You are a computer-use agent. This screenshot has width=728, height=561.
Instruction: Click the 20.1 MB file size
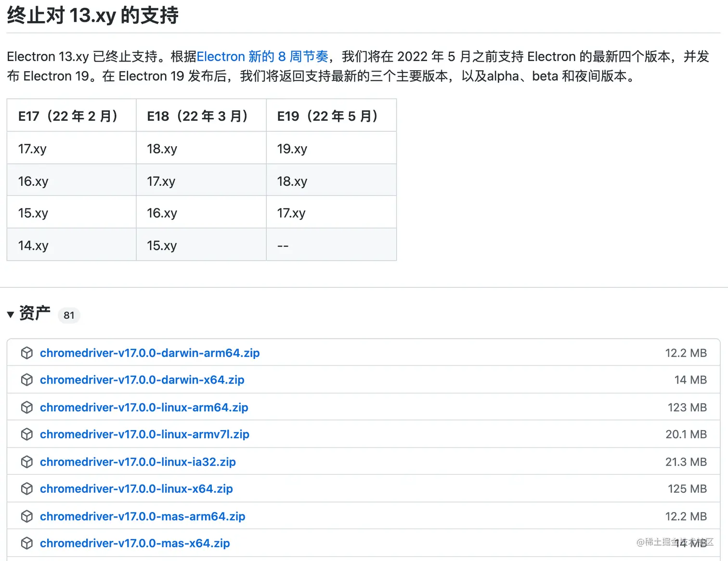(x=686, y=434)
